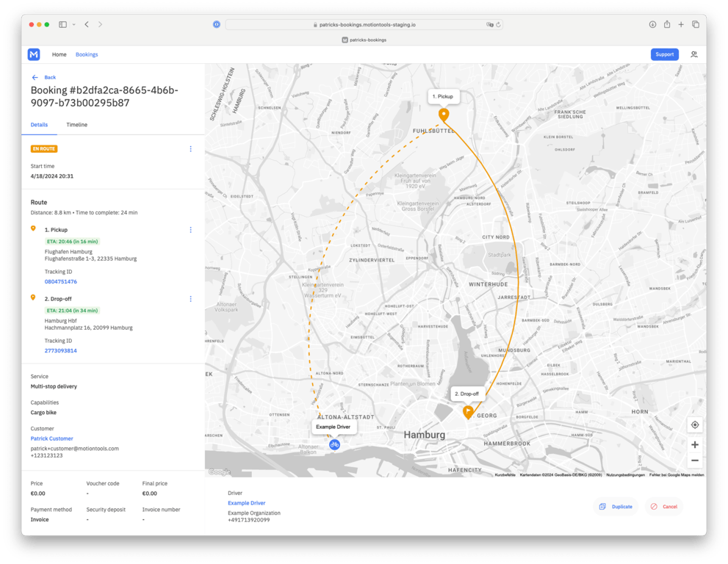
Task: Click the customer email address text
Action: [x=75, y=449]
